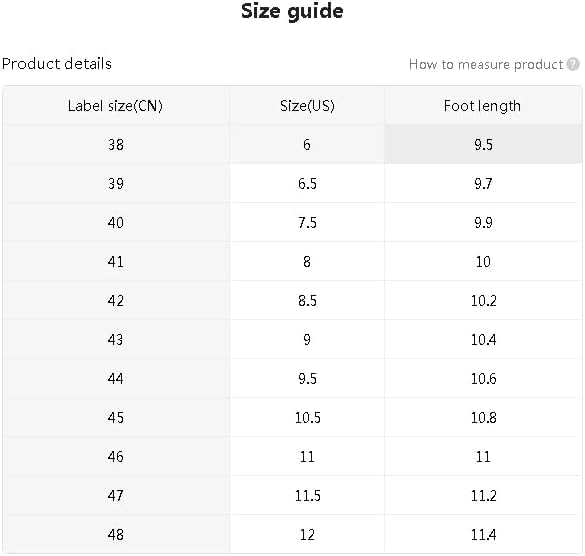Click foot length 11.4 cell
This screenshot has height=556, width=585.
(483, 535)
